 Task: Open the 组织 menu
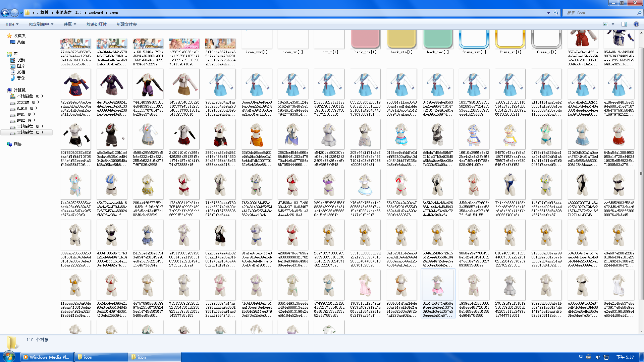pos(12,24)
